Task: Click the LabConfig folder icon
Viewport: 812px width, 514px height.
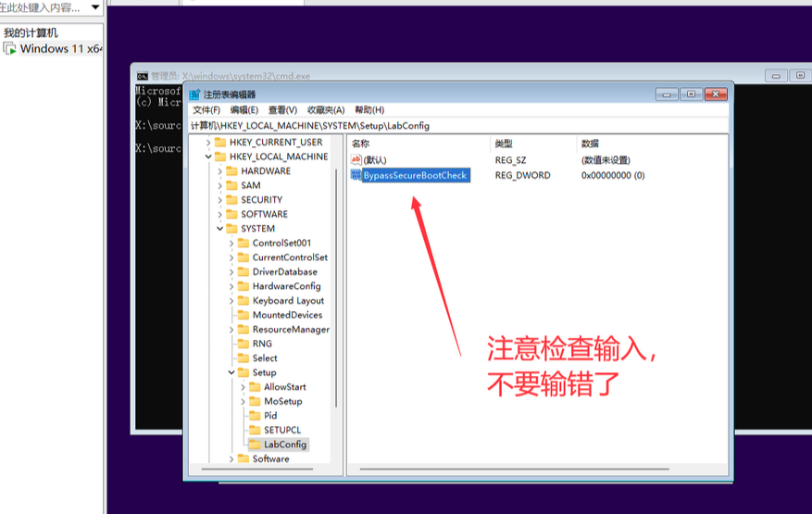Action: (255, 445)
